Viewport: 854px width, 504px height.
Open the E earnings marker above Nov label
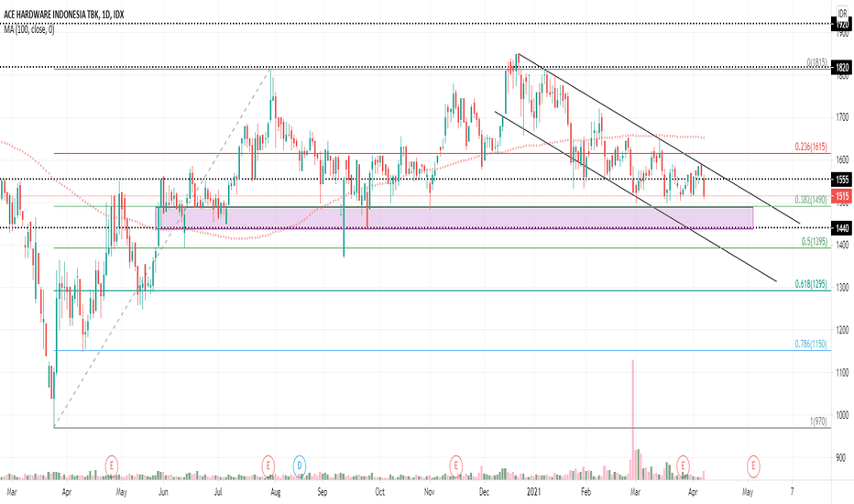[455, 466]
